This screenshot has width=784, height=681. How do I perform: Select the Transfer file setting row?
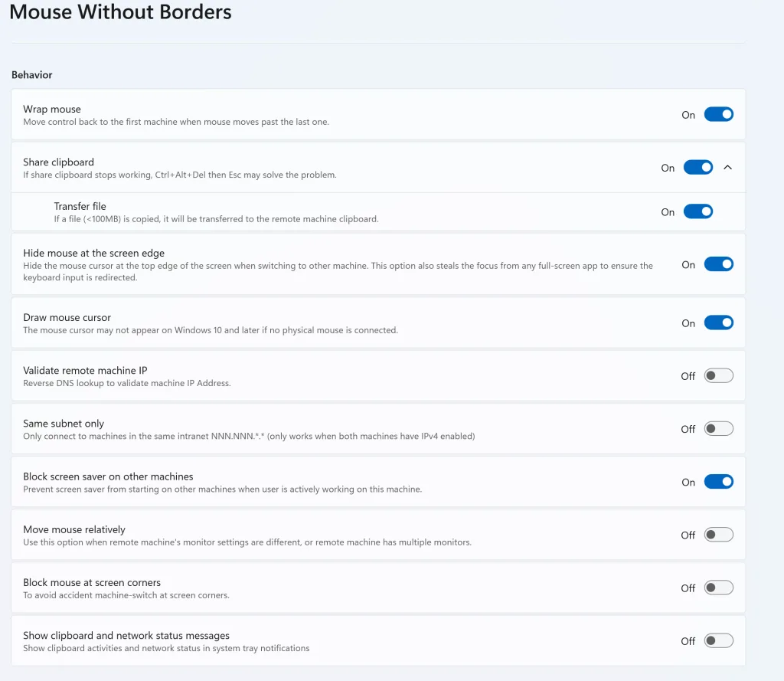click(x=306, y=211)
